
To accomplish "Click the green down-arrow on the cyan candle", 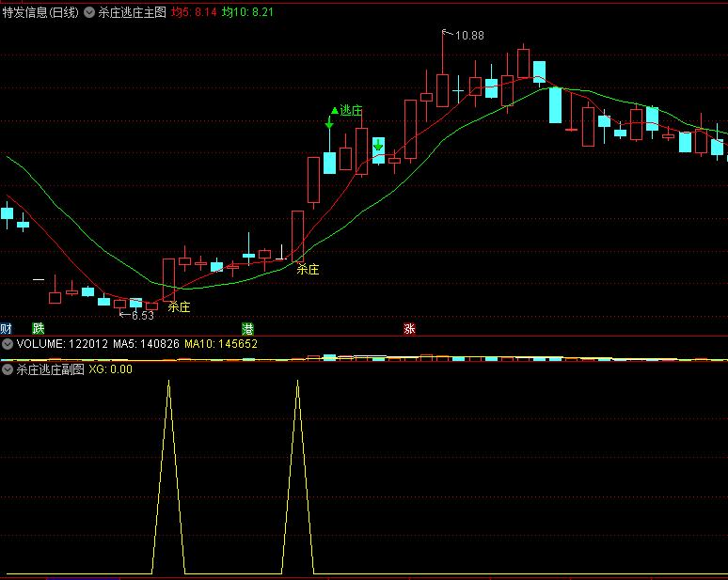I will click(378, 145).
